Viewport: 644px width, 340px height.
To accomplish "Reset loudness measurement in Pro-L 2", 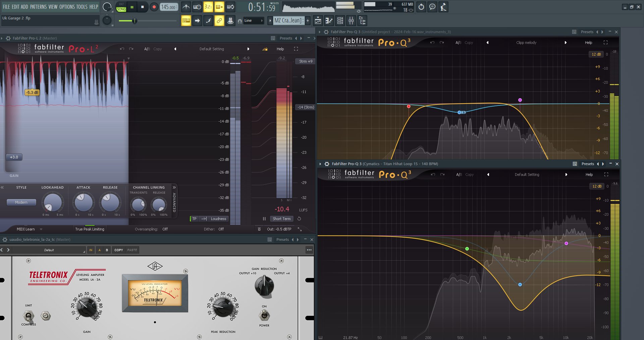I will (299, 219).
